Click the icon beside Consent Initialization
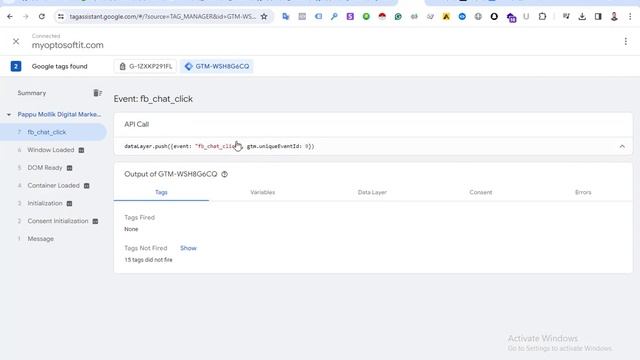640x360 pixels. pos(95,221)
